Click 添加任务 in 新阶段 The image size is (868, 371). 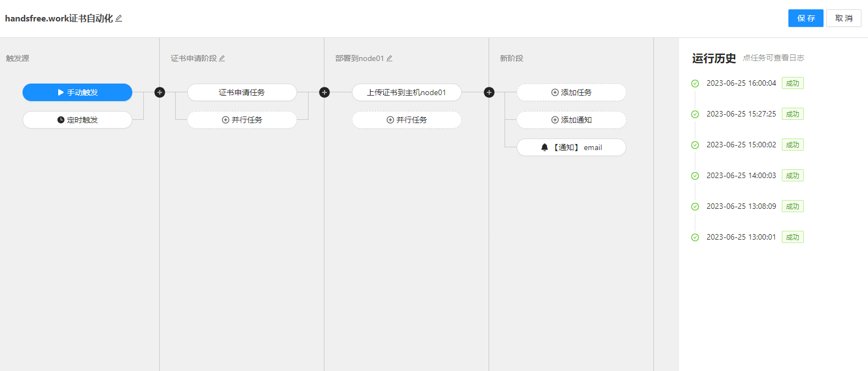click(x=572, y=92)
